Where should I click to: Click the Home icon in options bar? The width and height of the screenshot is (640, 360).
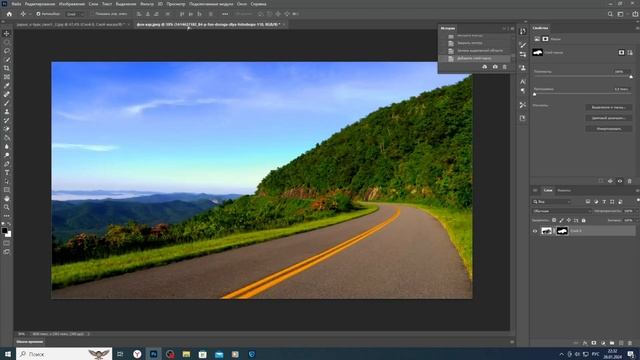coord(9,14)
